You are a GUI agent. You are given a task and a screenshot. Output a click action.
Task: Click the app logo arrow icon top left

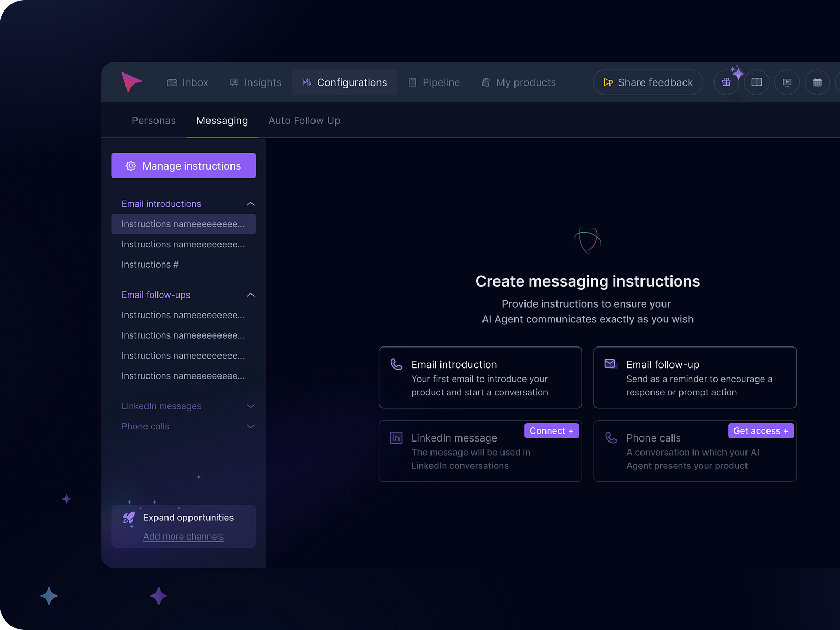132,81
